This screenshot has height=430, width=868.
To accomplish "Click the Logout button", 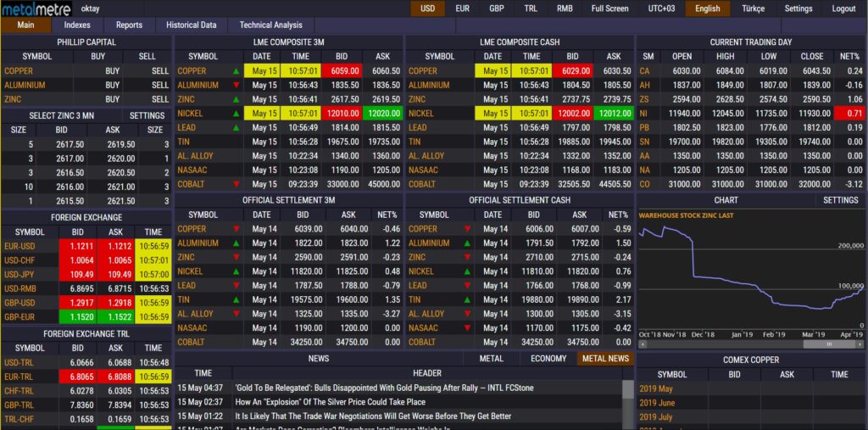I will click(x=843, y=8).
